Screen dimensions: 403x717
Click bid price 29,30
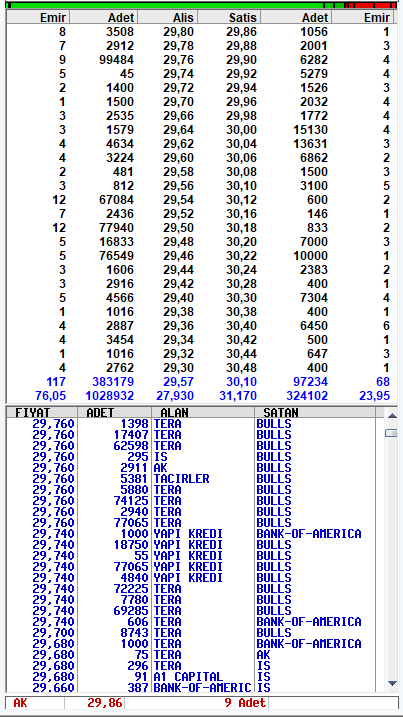(x=178, y=368)
